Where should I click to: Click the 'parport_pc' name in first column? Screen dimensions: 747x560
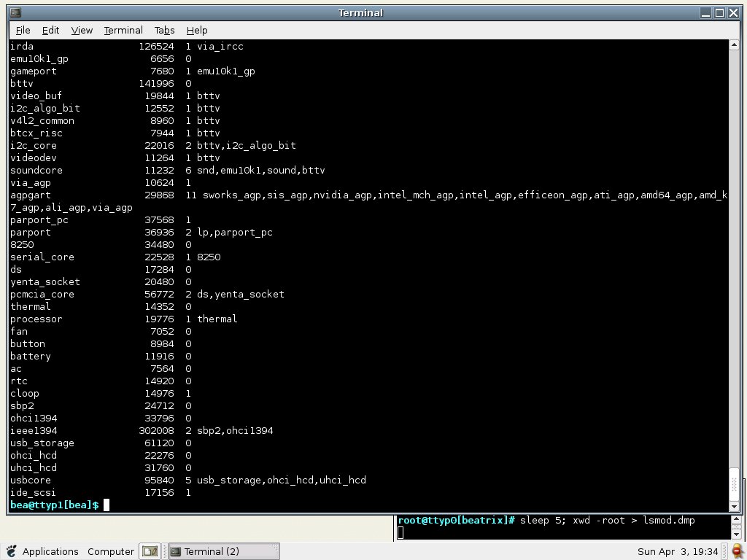pyautogui.click(x=39, y=220)
